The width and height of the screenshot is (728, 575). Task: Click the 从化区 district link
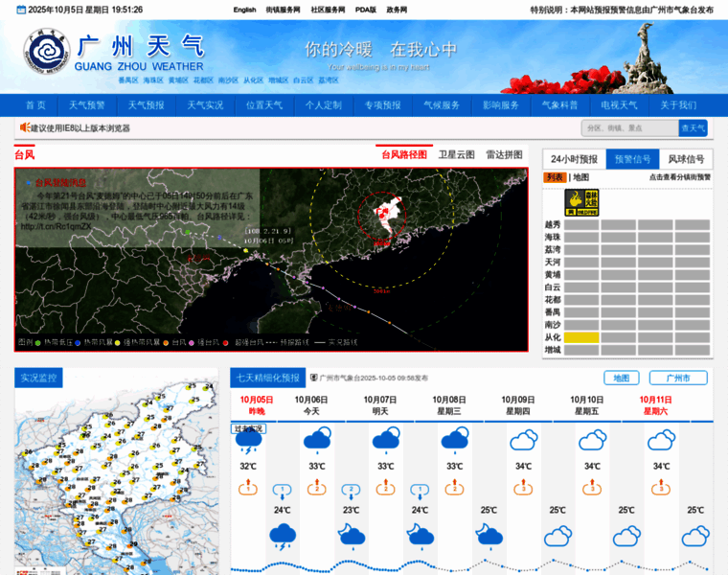(x=254, y=80)
